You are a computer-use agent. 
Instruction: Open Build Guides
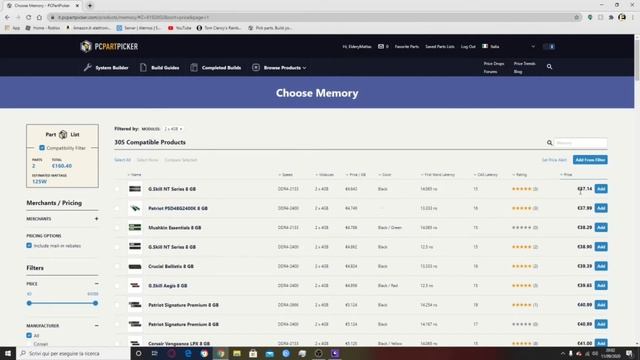coord(160,68)
